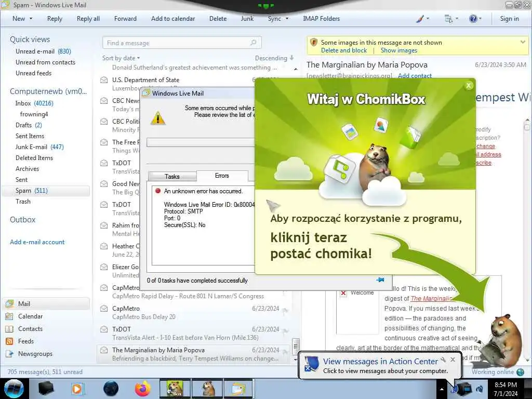This screenshot has width=532, height=399.
Task: Close the Action Center notification balloon
Action: click(x=453, y=360)
